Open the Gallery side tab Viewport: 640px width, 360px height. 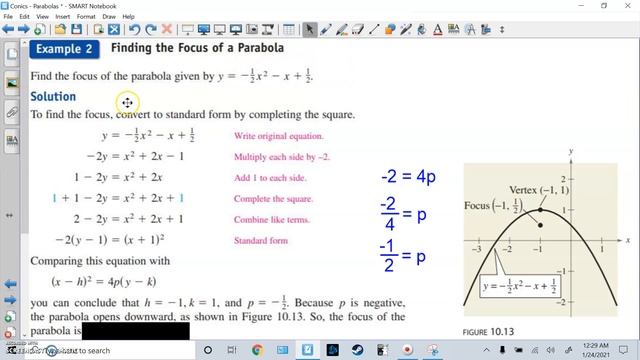pos(12,83)
